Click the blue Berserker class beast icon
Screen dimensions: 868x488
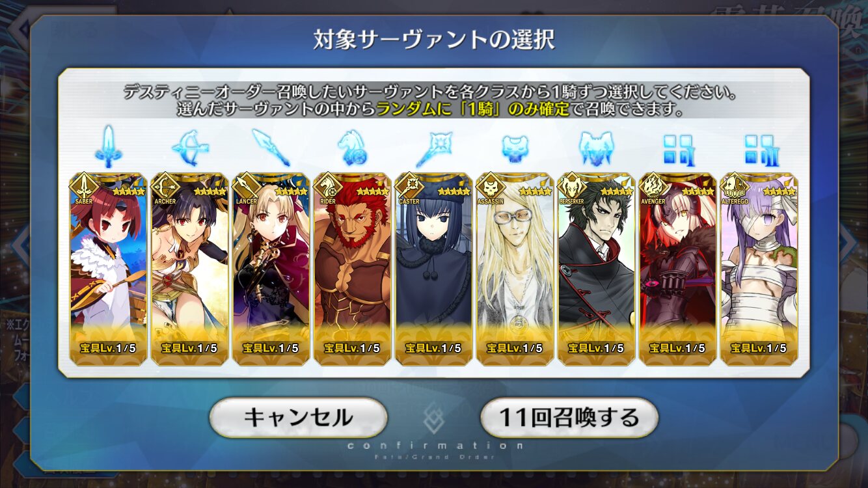click(x=596, y=148)
